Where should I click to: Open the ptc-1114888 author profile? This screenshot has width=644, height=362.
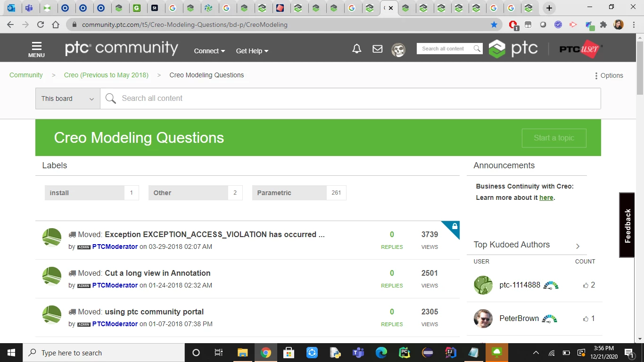pyautogui.click(x=520, y=285)
